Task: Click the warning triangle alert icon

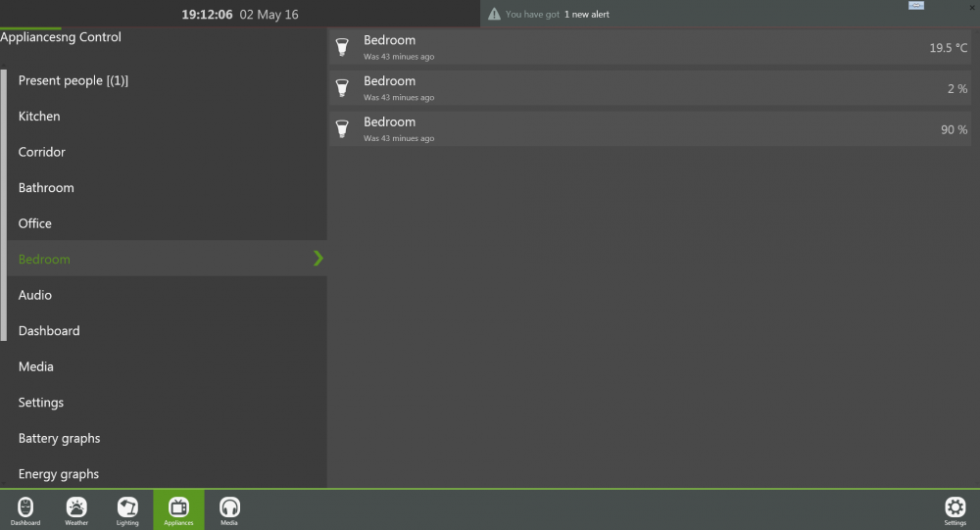Action: pos(495,15)
